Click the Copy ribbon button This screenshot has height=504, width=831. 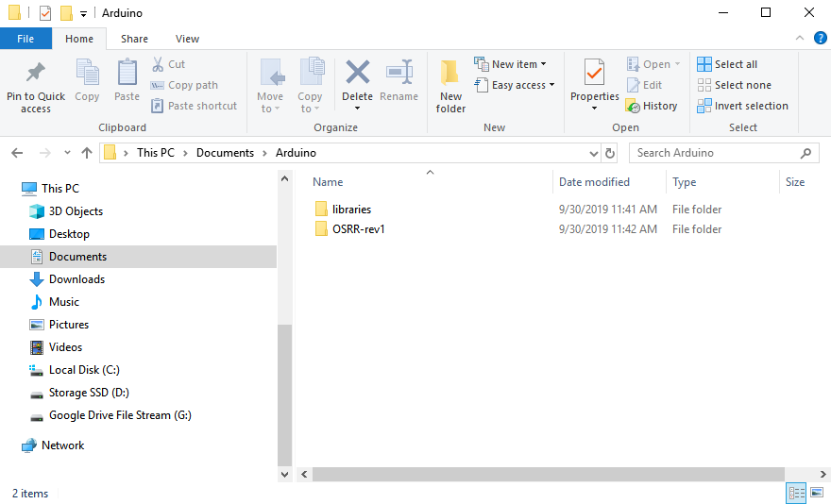(87, 80)
